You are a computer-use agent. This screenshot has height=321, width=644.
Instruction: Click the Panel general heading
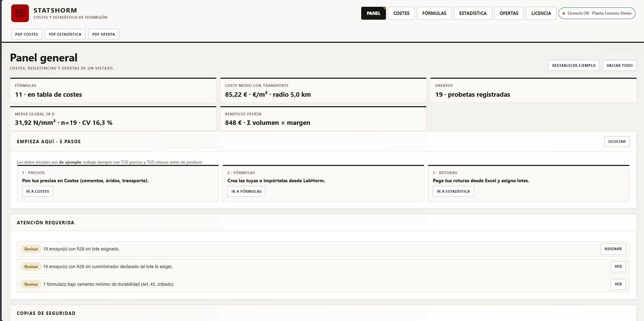point(44,58)
